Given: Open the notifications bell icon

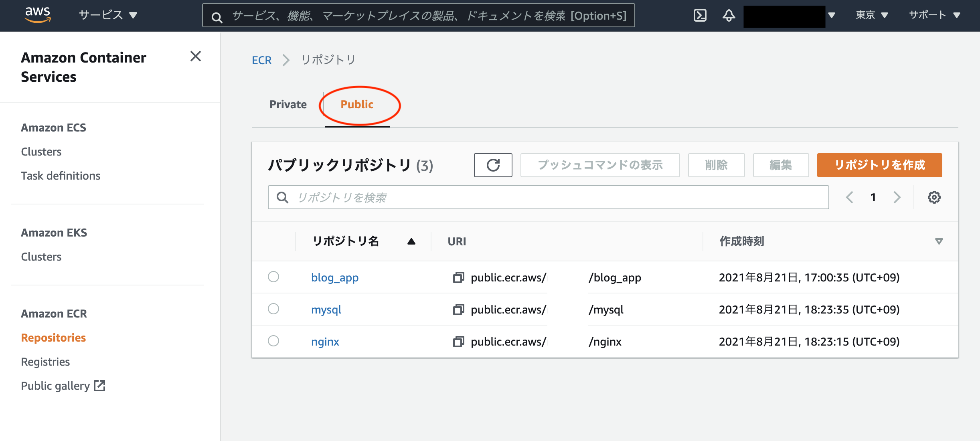Looking at the screenshot, I should [729, 15].
